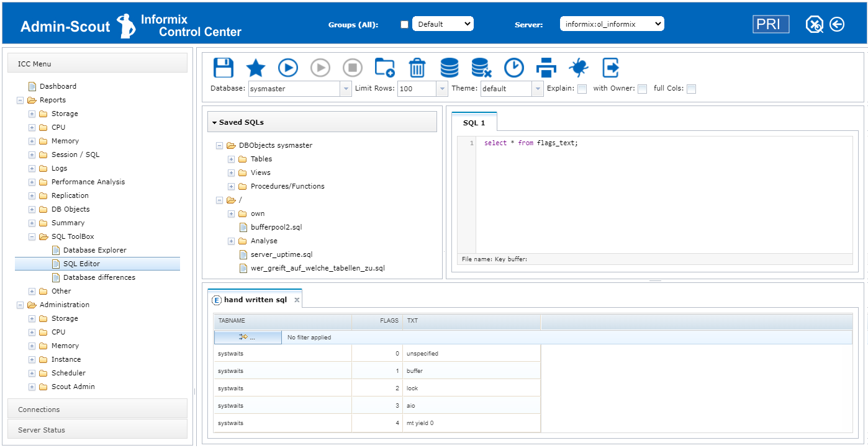The width and height of the screenshot is (868, 448).
Task: Expand the Tables folder
Action: click(232, 159)
